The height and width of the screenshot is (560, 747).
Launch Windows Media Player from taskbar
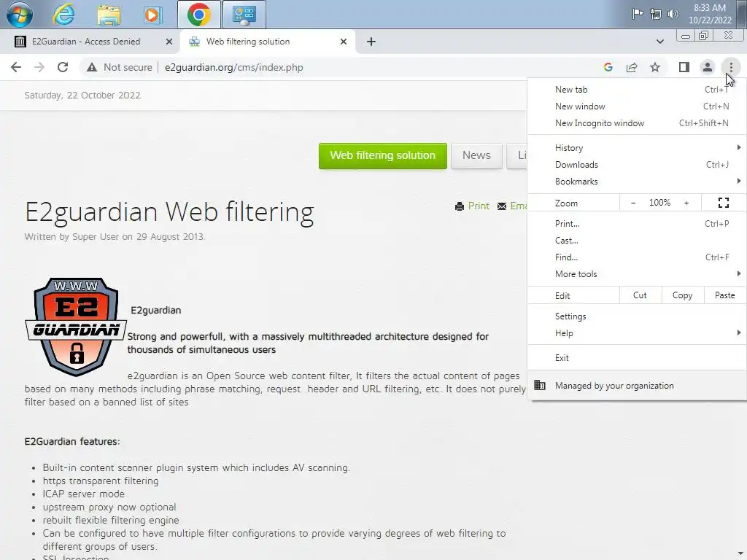[x=152, y=15]
